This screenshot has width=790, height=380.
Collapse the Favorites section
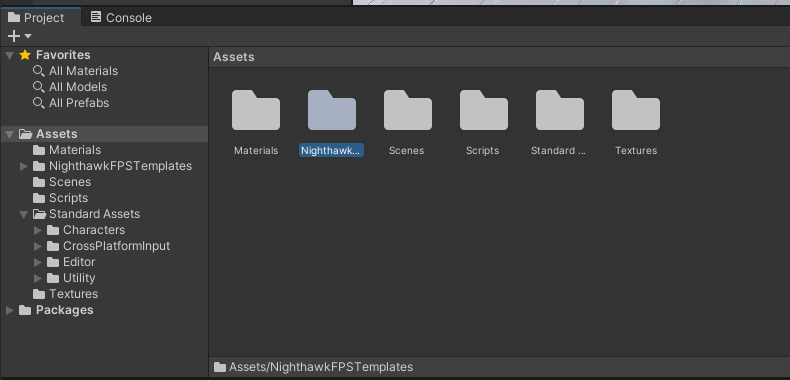(x=9, y=55)
